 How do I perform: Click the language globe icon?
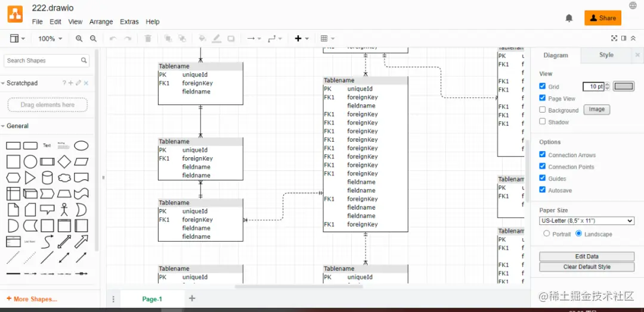pos(633,5)
